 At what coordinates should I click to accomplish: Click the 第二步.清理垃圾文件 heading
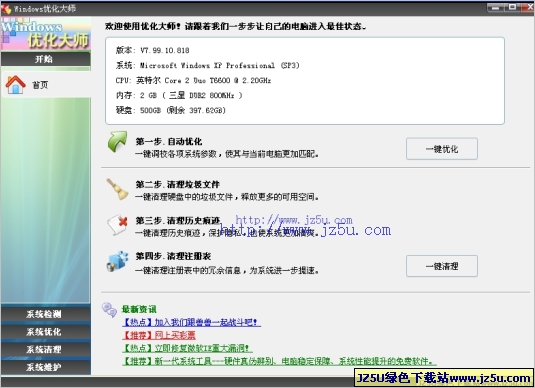(178, 185)
